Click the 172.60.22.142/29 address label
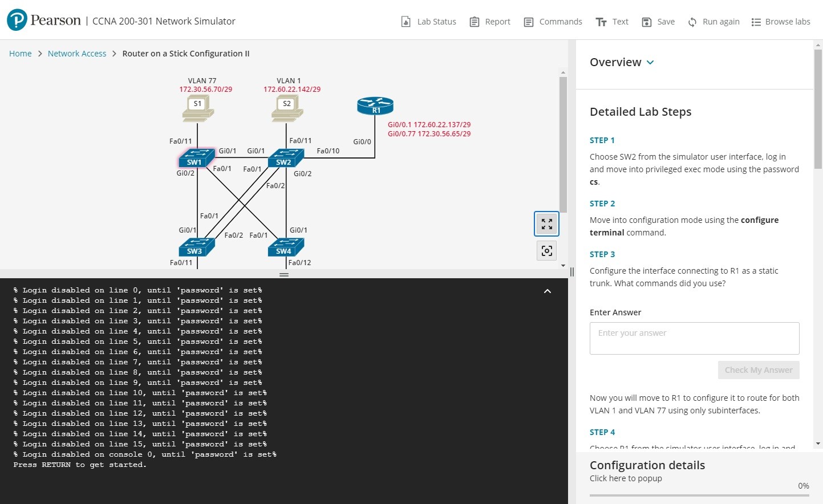823x504 pixels. 292,90
